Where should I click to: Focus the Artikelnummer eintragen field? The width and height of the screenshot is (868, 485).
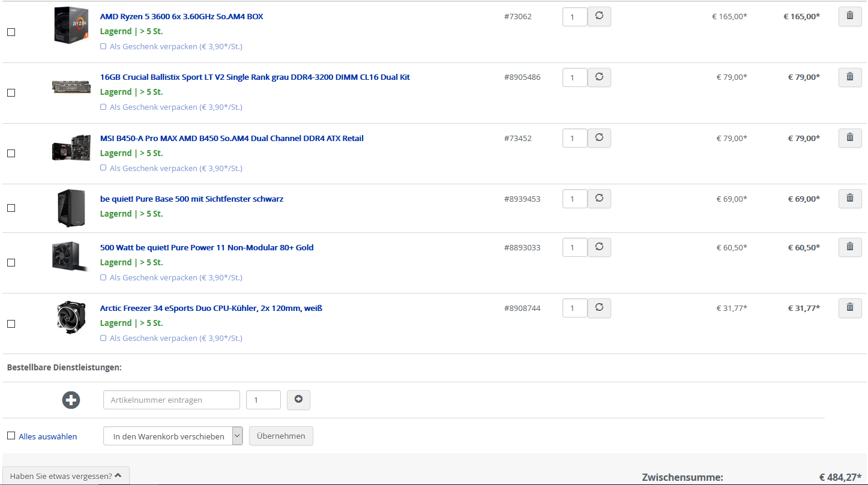pos(172,400)
